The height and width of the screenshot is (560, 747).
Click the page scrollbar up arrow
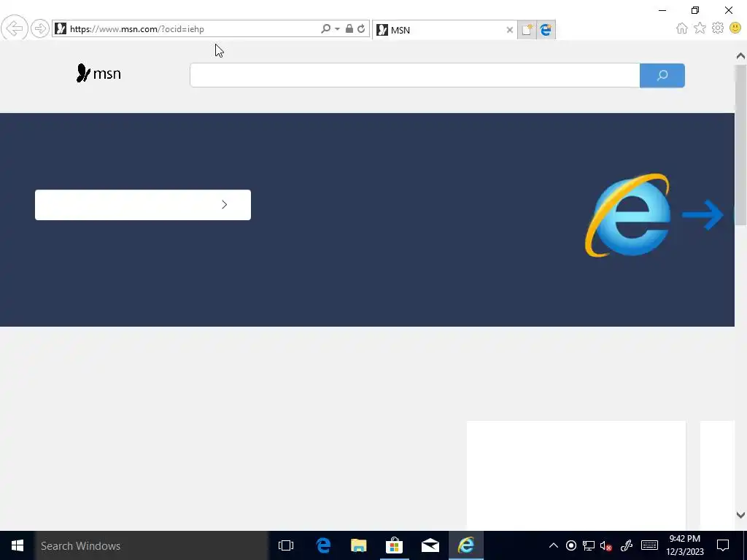(740, 56)
